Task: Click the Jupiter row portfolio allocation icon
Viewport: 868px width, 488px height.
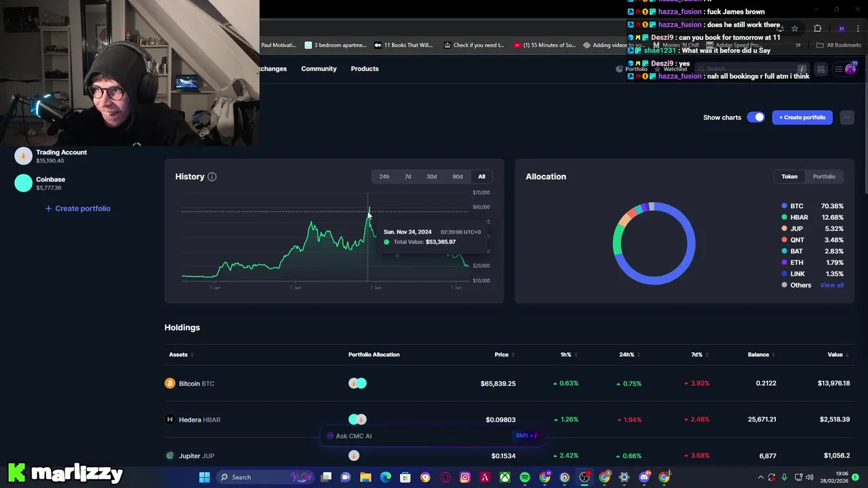Action: [x=353, y=455]
